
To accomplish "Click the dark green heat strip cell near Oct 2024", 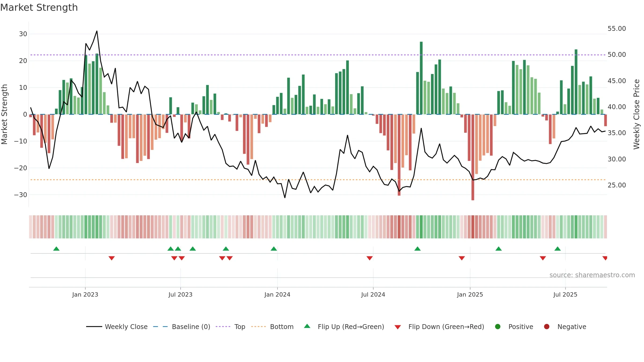I will [x=421, y=227].
